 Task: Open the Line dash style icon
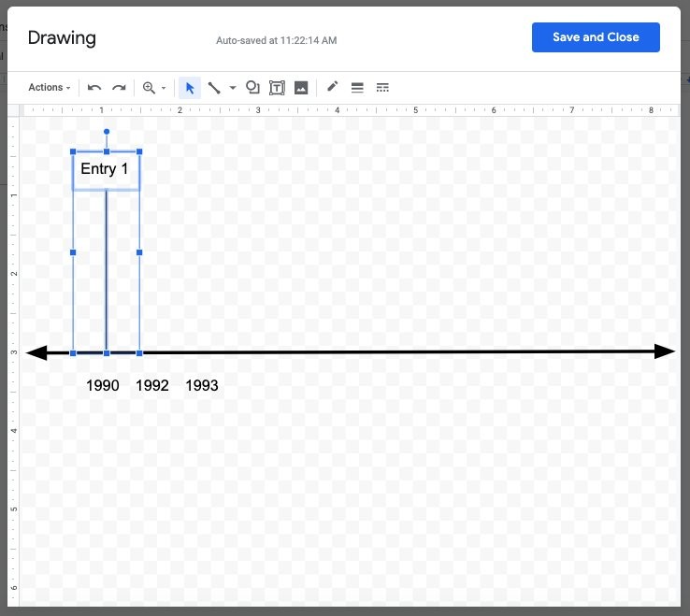click(382, 88)
